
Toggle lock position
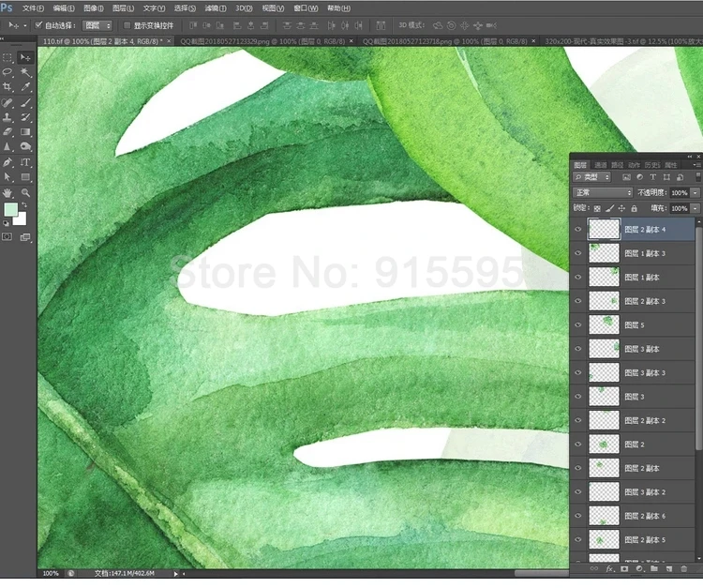[621, 208]
